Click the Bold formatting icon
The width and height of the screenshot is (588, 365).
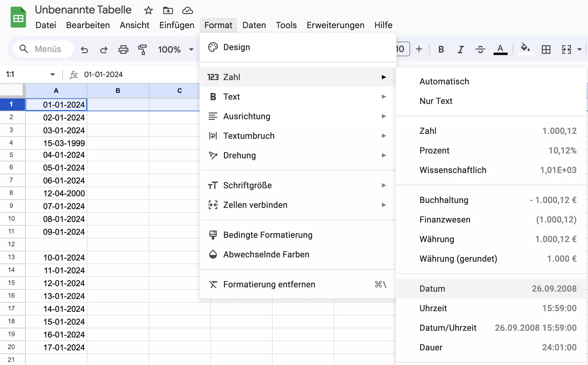(x=441, y=49)
